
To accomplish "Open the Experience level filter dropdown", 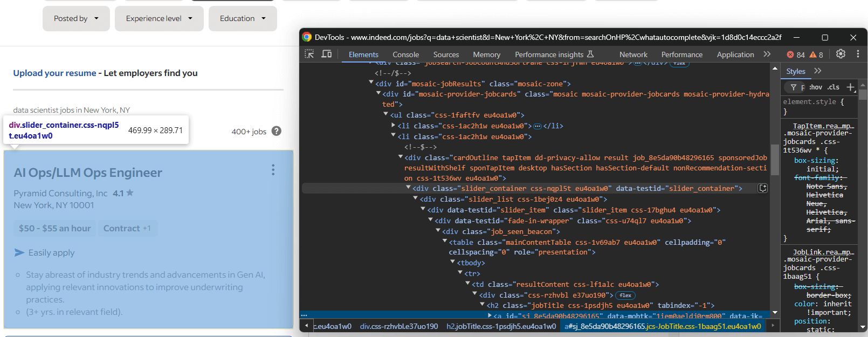I will (159, 18).
